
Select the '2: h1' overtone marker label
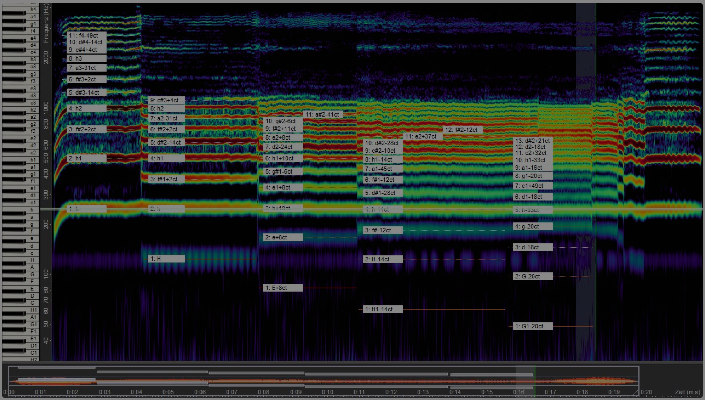(86, 158)
